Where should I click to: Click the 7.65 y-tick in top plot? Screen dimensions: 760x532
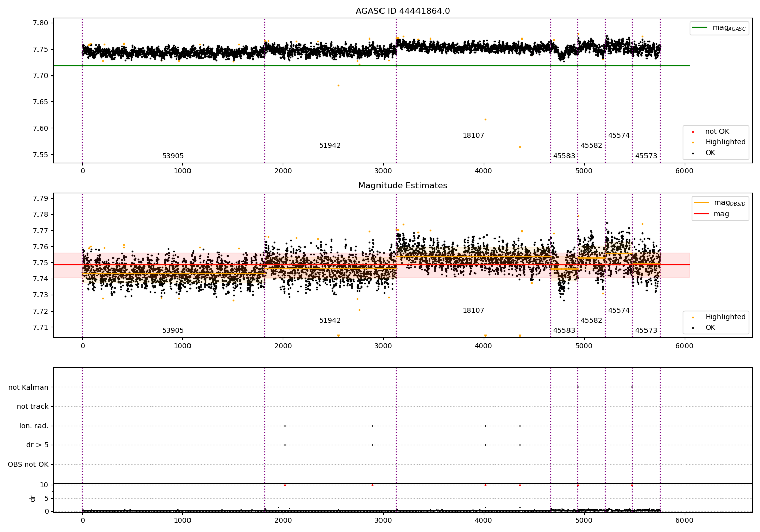point(41,102)
